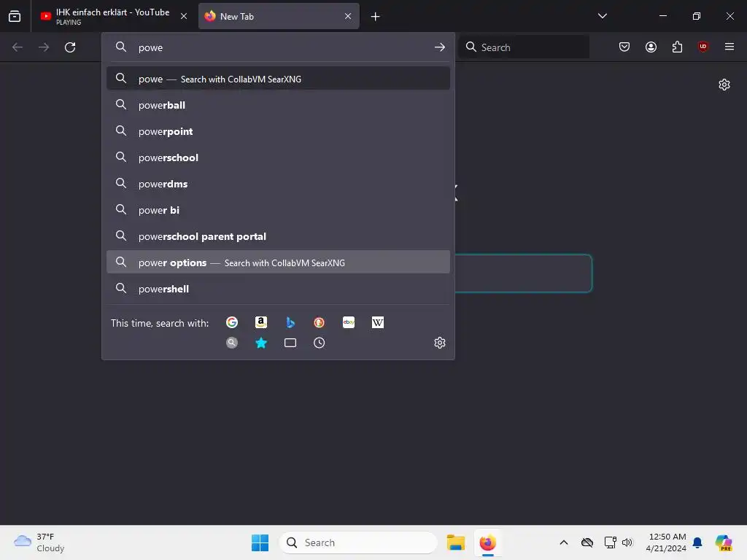Click the Windows taskbar Search box
The image size is (747, 560).
(358, 542)
